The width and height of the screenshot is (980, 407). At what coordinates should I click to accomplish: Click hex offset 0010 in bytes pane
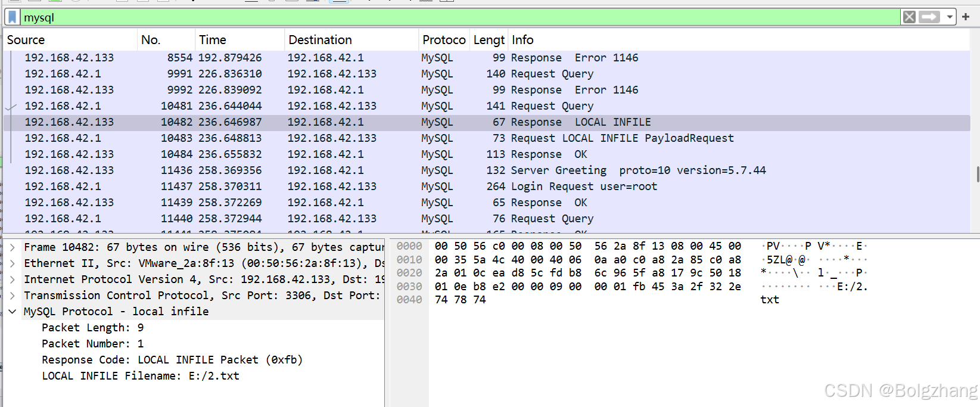tap(409, 260)
